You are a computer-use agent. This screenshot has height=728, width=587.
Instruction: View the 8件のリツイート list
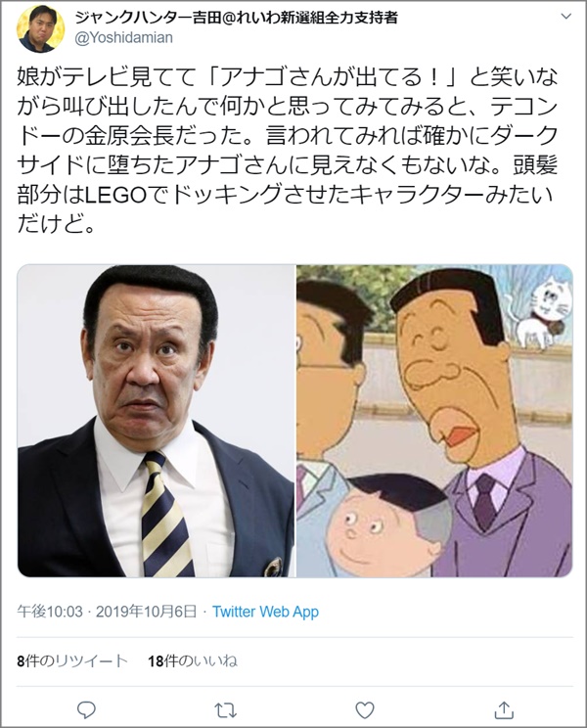(x=72, y=660)
